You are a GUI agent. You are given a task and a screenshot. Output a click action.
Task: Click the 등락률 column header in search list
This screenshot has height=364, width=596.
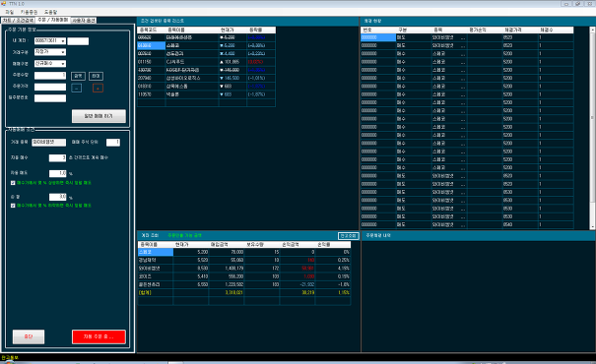click(261, 30)
